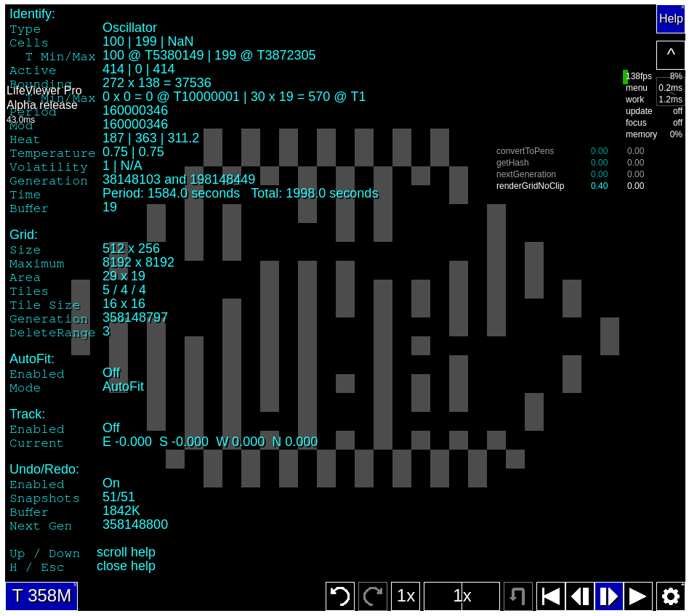Click the Undo/Redo: section heading
Image resolution: width=689 pixels, height=616 pixels.
tap(44, 469)
